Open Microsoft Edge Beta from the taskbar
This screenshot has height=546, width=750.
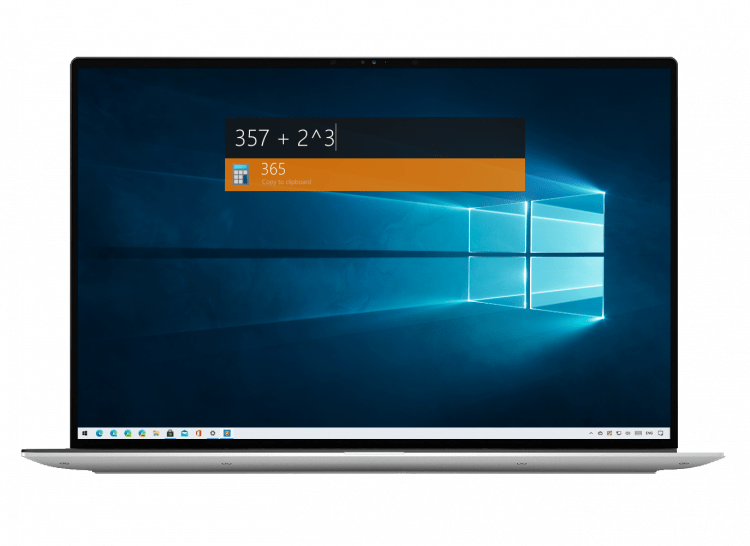pos(113,433)
